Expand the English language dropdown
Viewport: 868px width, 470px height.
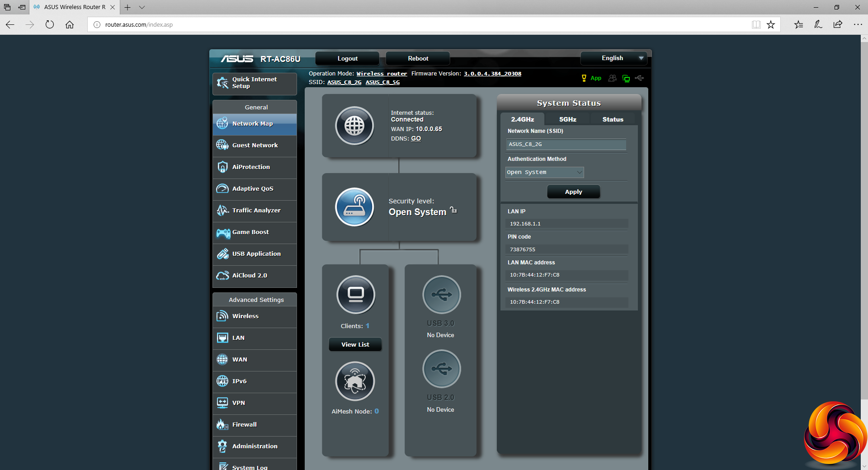coord(613,58)
